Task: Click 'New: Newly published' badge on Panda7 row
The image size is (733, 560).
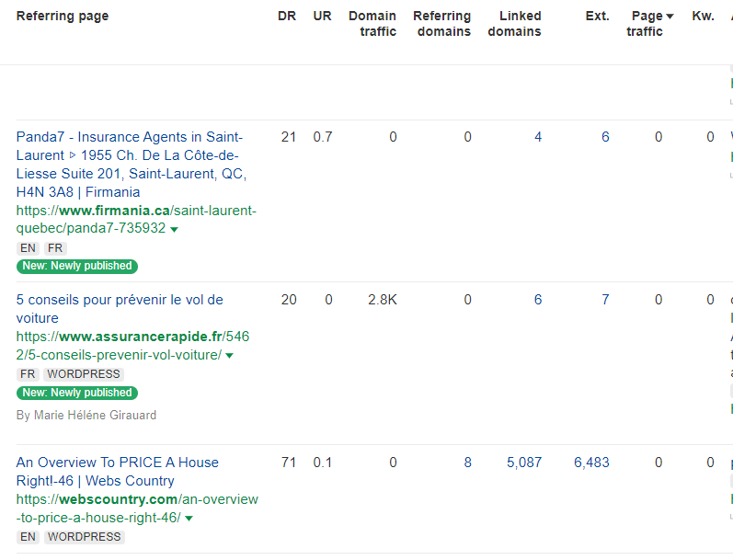Action: pos(77,266)
